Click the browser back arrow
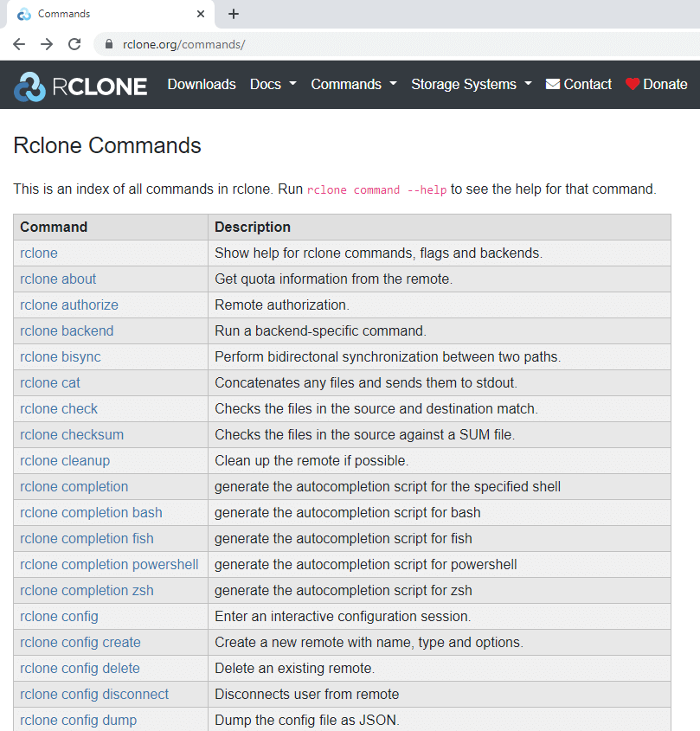 click(x=19, y=44)
